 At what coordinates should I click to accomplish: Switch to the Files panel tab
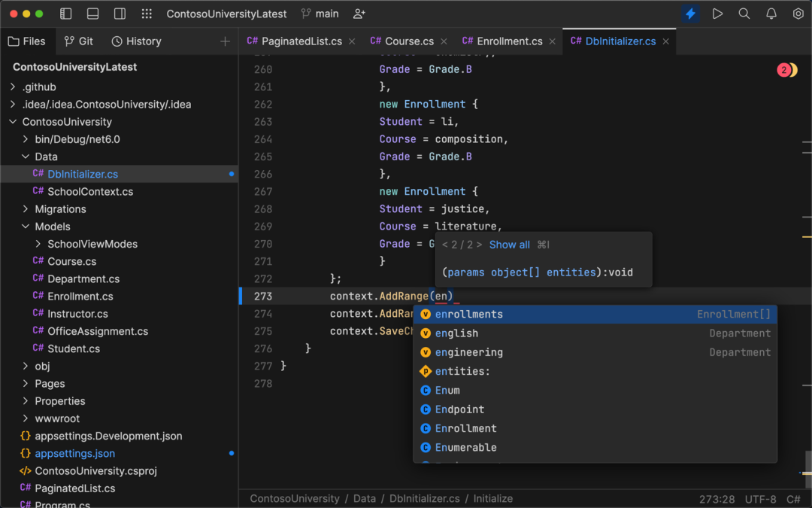point(27,41)
